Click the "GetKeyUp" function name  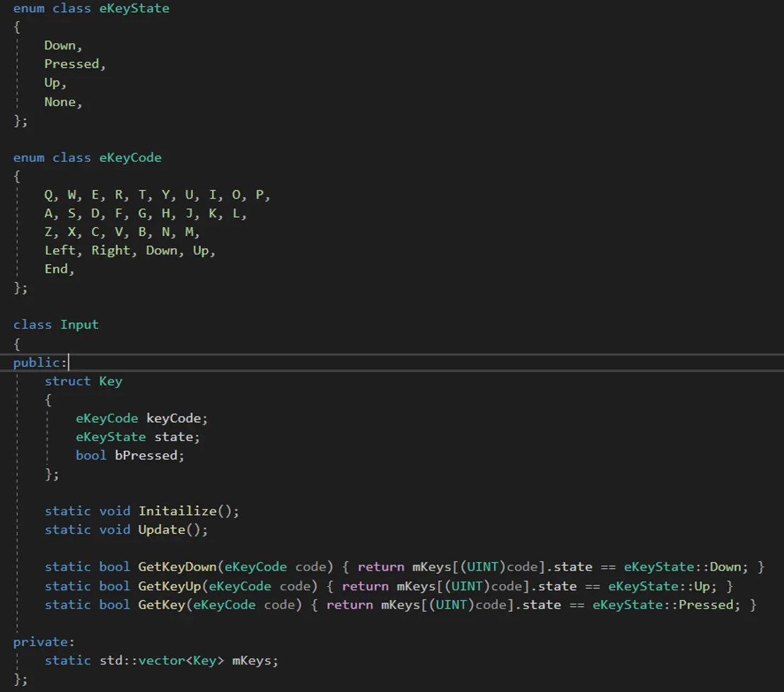click(x=169, y=586)
